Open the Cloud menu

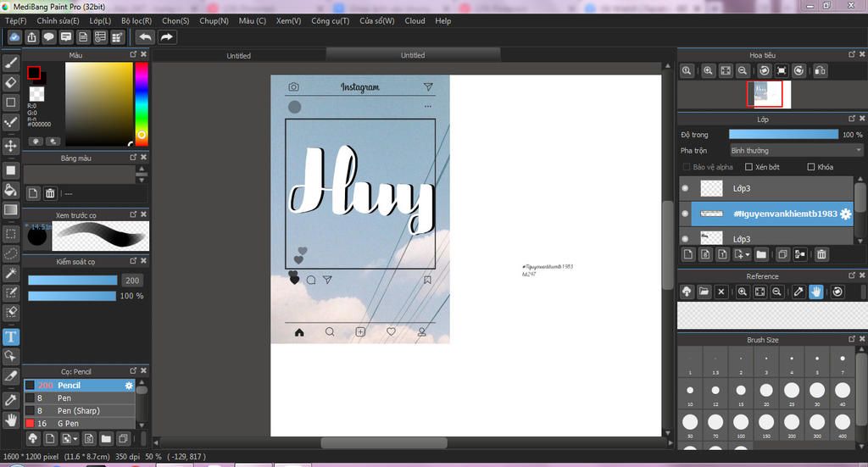tap(415, 21)
